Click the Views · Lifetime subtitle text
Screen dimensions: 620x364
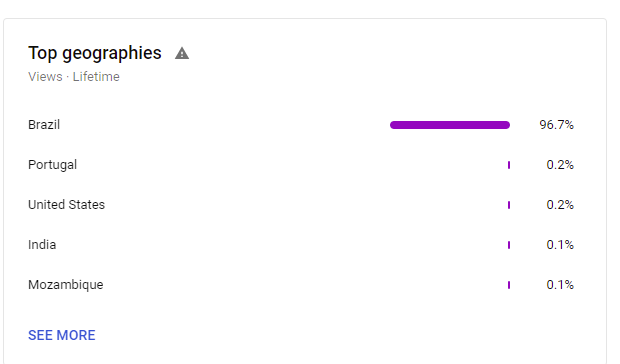tap(74, 76)
